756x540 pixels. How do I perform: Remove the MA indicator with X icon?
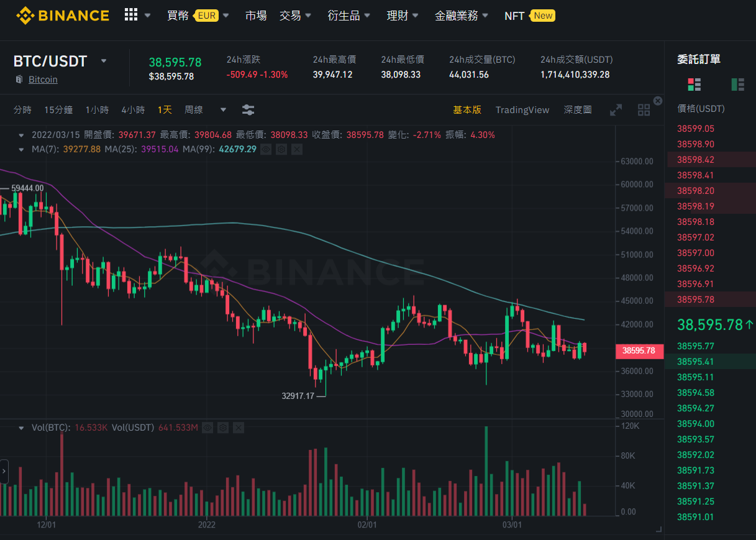click(x=296, y=149)
